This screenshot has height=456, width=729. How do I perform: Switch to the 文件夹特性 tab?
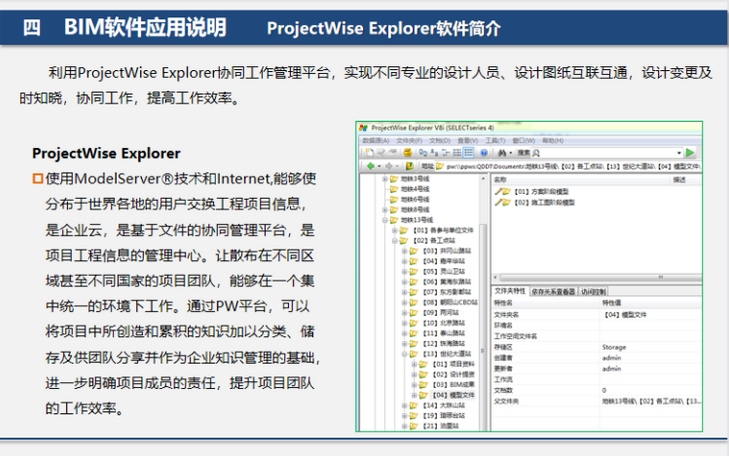(510, 291)
